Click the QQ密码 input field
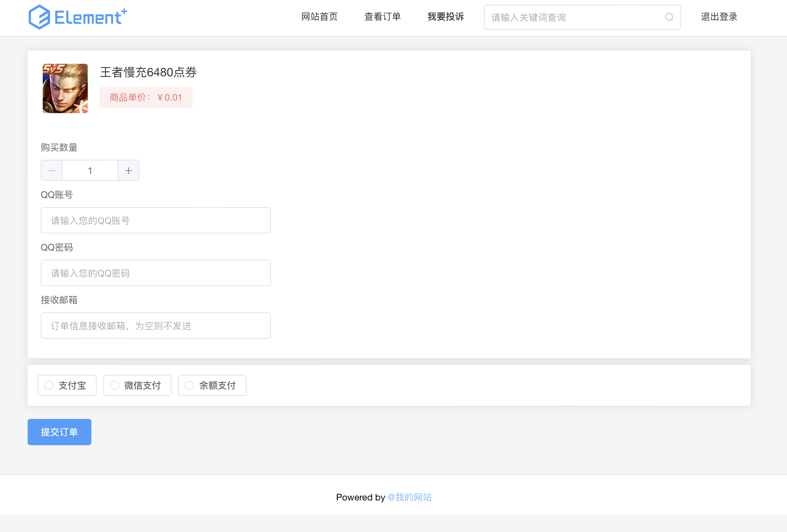Viewport: 787px width, 532px height. click(x=155, y=273)
